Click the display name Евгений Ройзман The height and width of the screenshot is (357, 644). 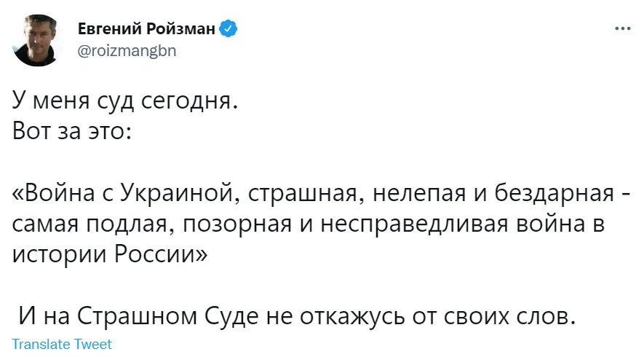coord(148,30)
